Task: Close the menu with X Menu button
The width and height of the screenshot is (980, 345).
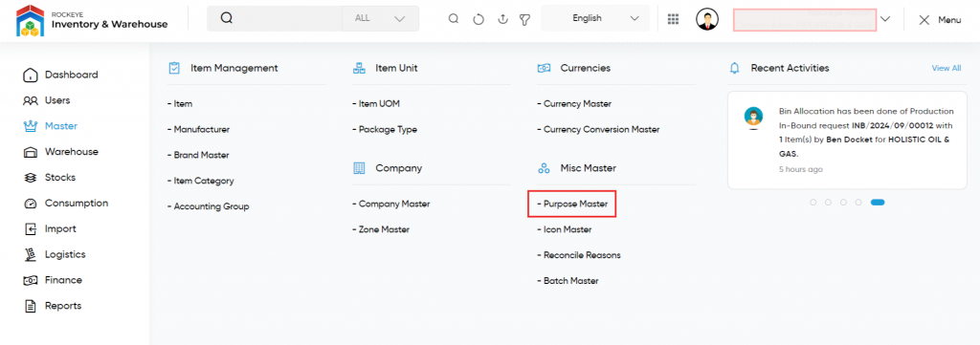Action: click(940, 20)
